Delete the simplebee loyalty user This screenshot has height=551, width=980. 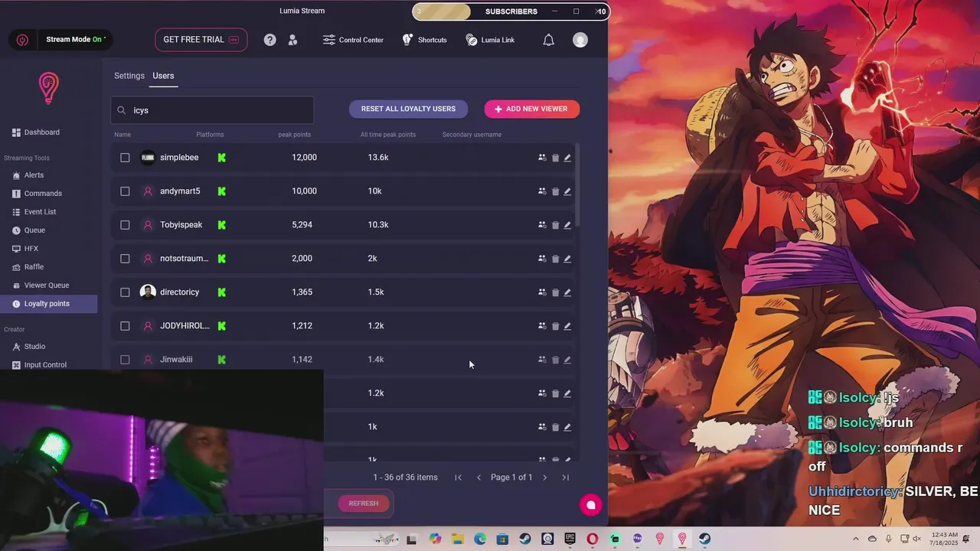point(555,158)
